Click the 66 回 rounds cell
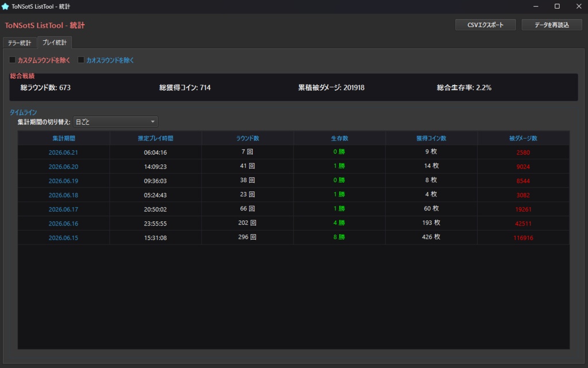 [x=247, y=209]
